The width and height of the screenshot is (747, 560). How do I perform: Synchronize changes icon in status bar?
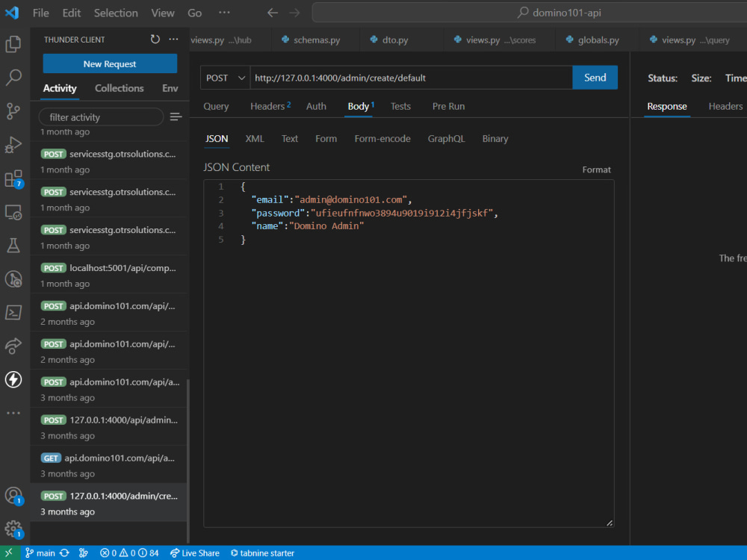64,553
